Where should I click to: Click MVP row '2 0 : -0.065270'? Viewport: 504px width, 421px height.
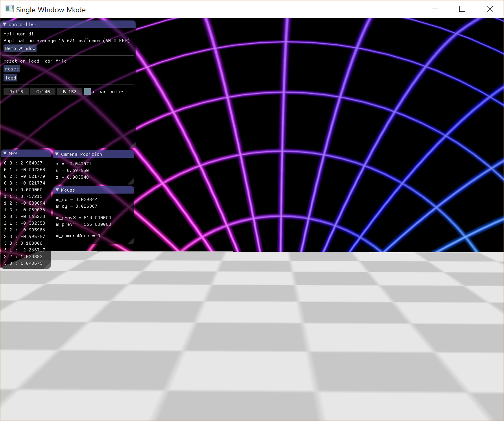(24, 216)
